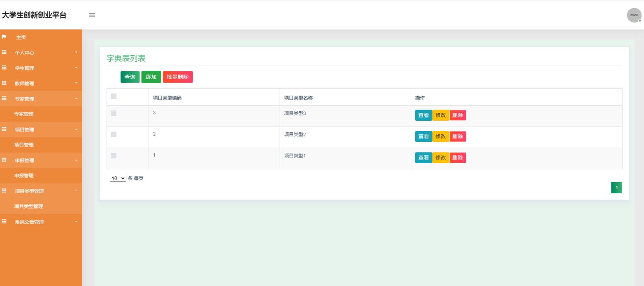This screenshot has height=286, width=644.
Task: Expand the 学生管理 menu arrow
Action: point(76,68)
